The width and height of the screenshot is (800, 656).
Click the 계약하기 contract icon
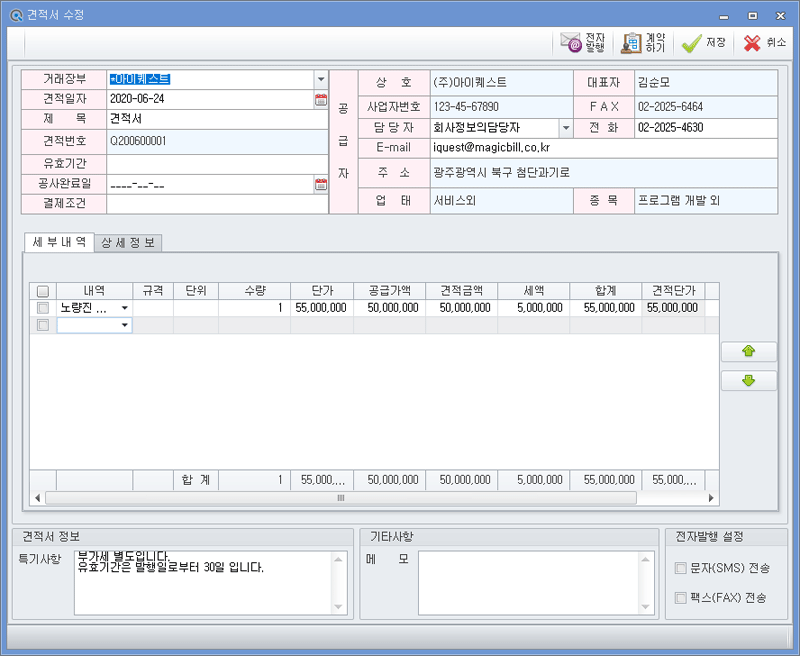click(632, 43)
